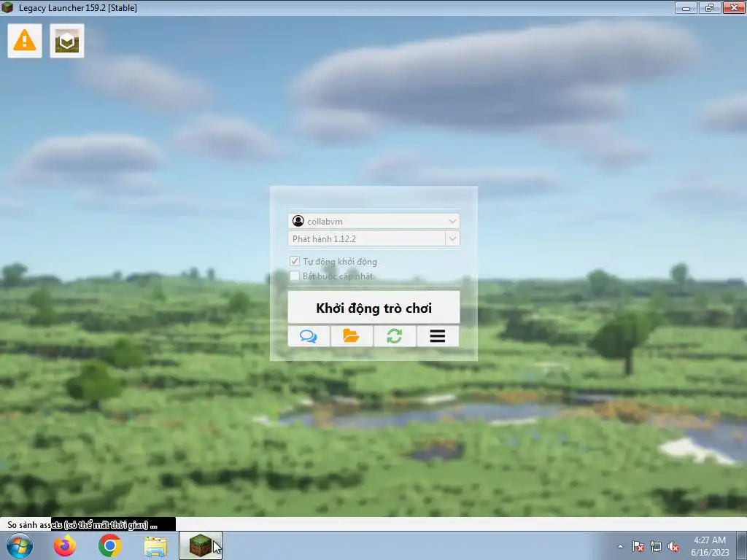Launch Firefox from the taskbar
This screenshot has width=747, height=560.
click(65, 545)
